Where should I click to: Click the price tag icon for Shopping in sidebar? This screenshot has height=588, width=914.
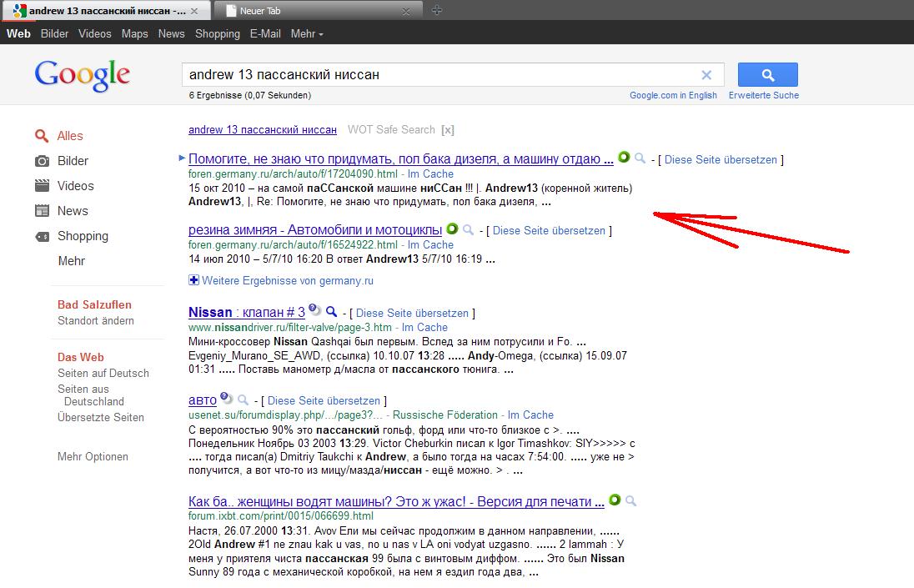click(42, 236)
